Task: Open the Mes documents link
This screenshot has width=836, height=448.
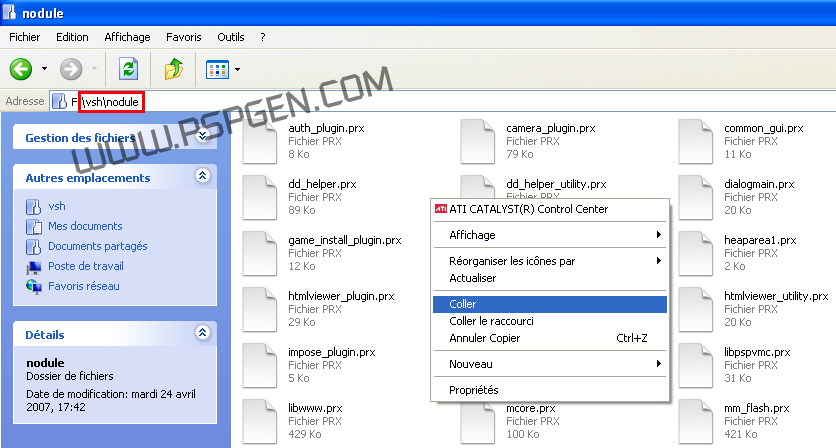Action: (x=85, y=226)
